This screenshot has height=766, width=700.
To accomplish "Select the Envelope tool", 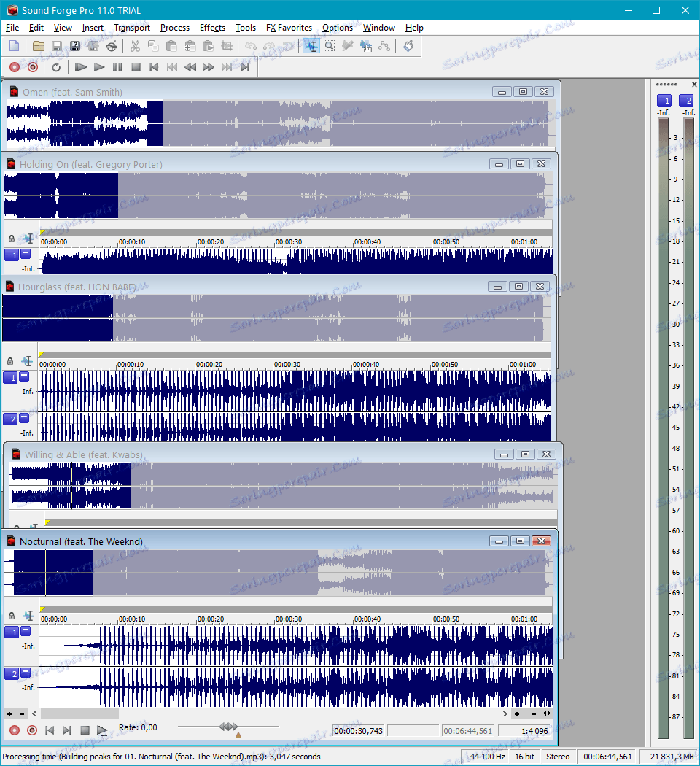I will (x=384, y=46).
